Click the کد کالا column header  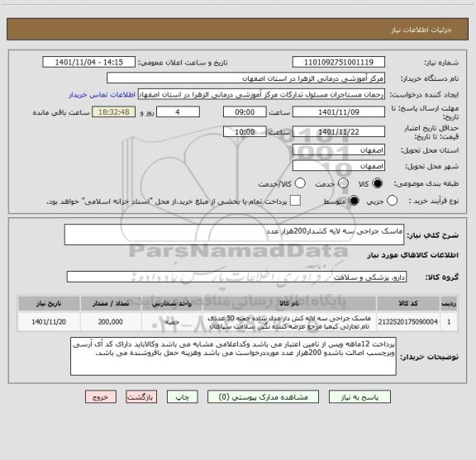[x=408, y=303]
